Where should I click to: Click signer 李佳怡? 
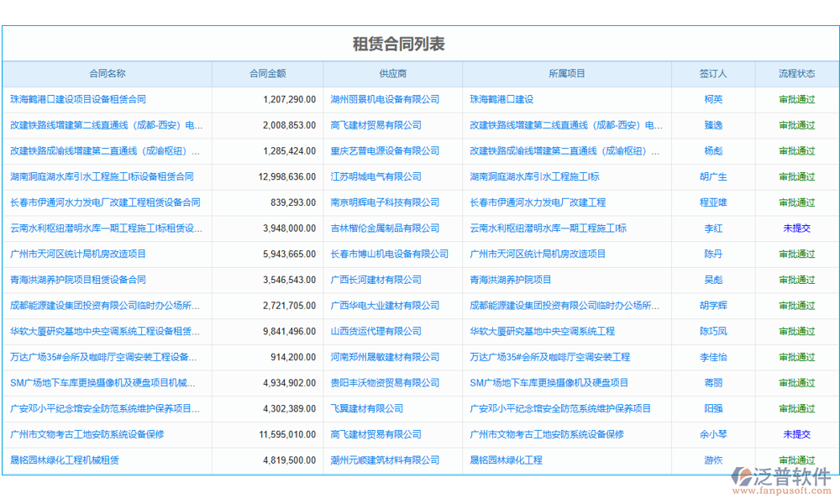tap(712, 357)
